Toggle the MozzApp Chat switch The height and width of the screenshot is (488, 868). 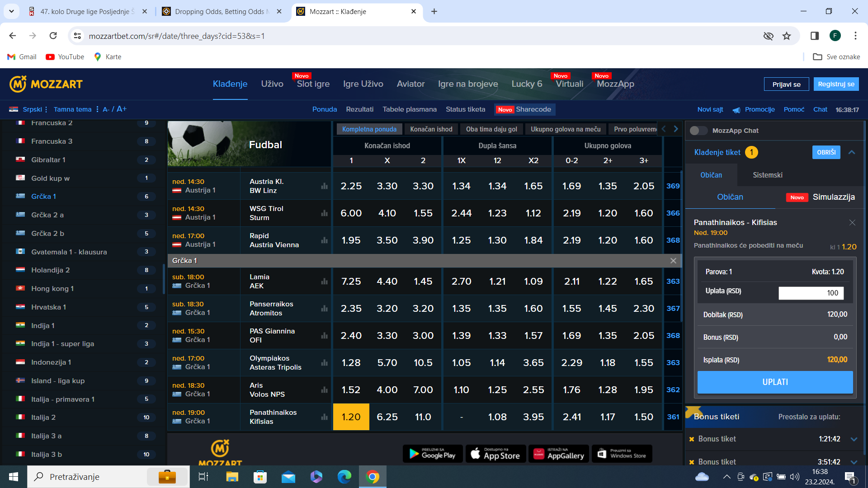tap(698, 131)
